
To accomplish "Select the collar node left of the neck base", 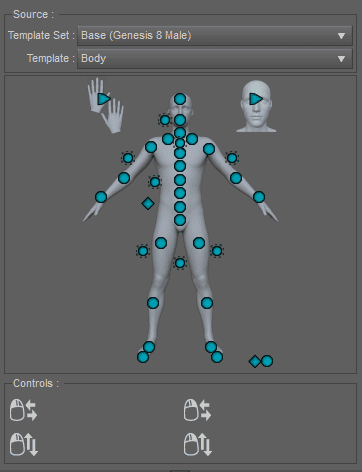I will (168, 139).
